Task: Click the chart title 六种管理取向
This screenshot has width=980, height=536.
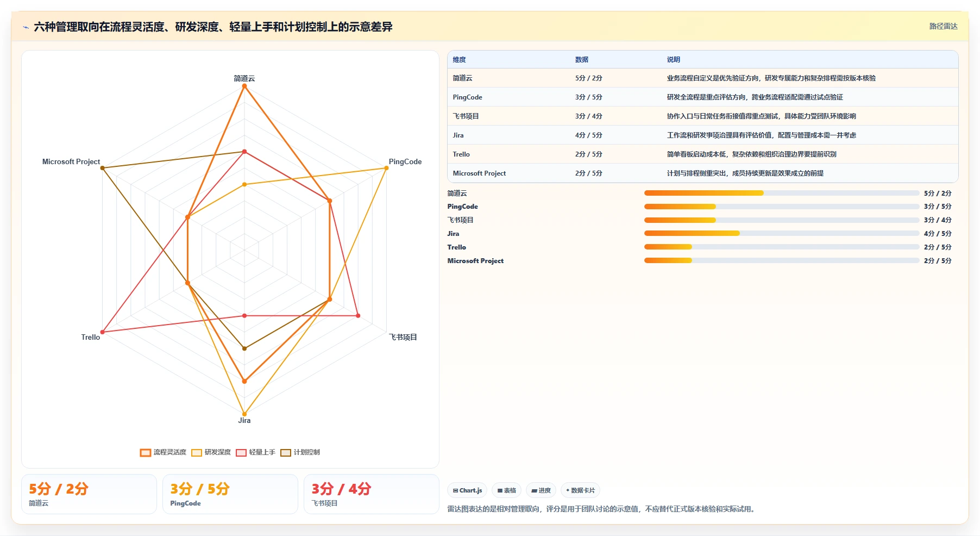Action: point(213,27)
